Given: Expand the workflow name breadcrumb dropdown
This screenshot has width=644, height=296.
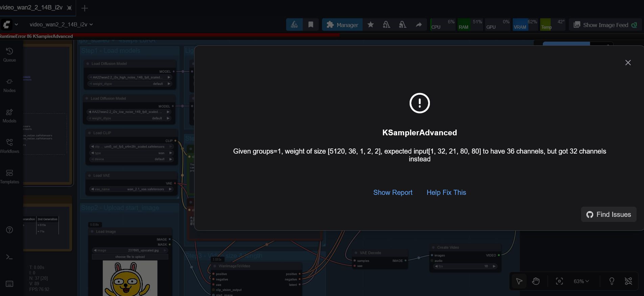Looking at the screenshot, I should (x=61, y=24).
